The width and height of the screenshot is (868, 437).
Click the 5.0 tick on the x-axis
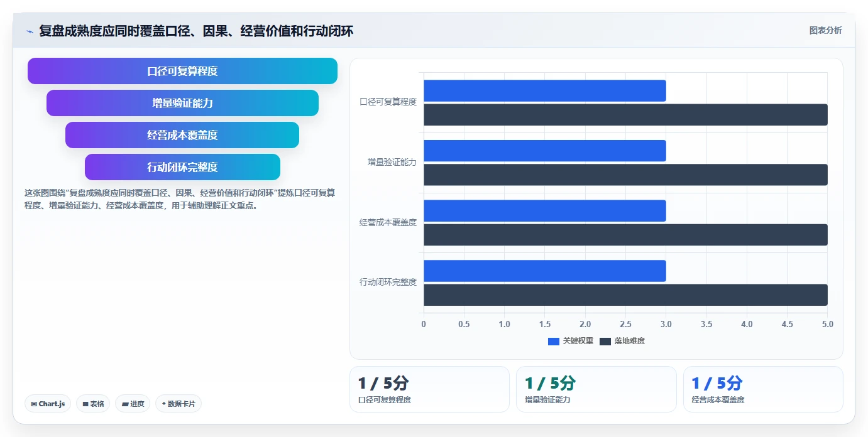click(x=827, y=324)
